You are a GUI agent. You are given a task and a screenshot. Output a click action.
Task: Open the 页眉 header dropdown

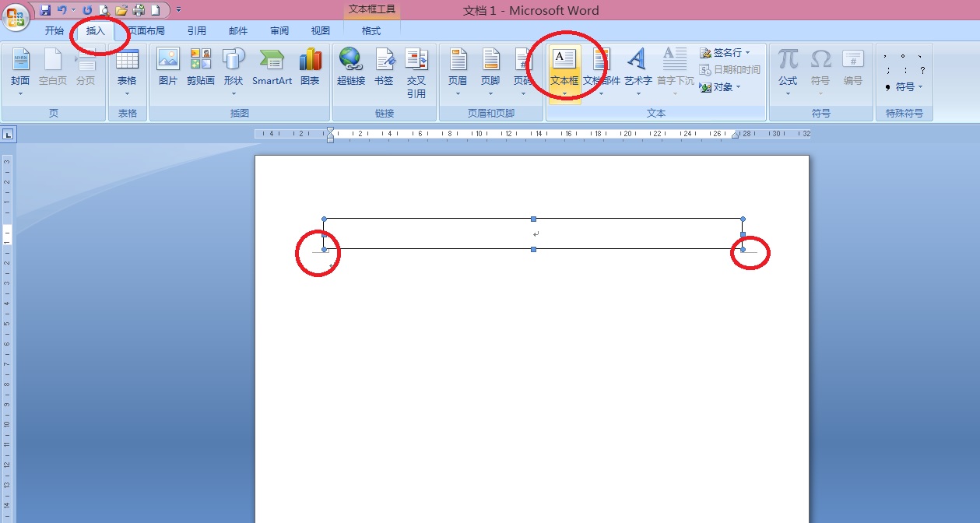pos(458,72)
